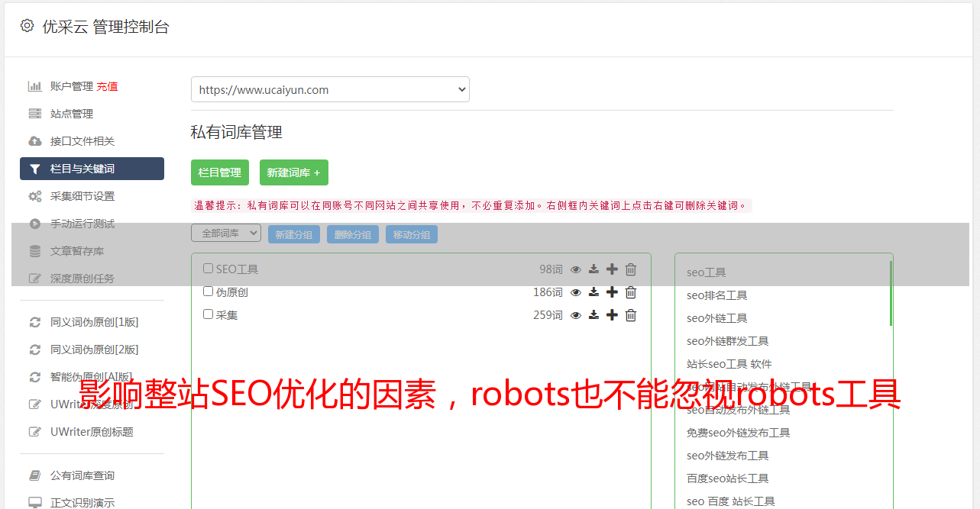Click the gear icon beside 优采云 管理控制台
Screen dimensions: 980x509
27,26
